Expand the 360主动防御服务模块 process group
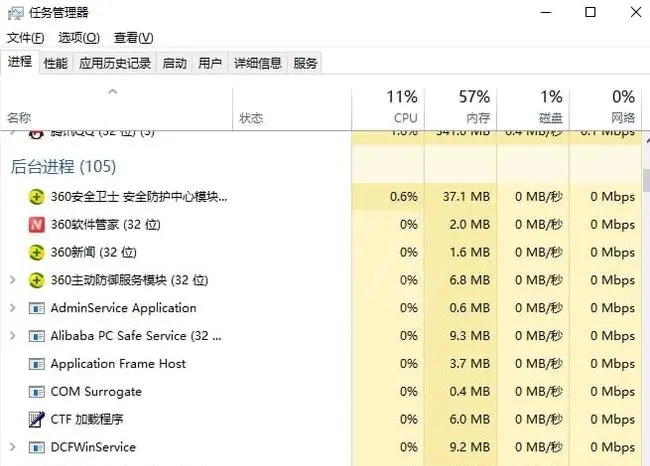The width and height of the screenshot is (650, 466). [12, 280]
